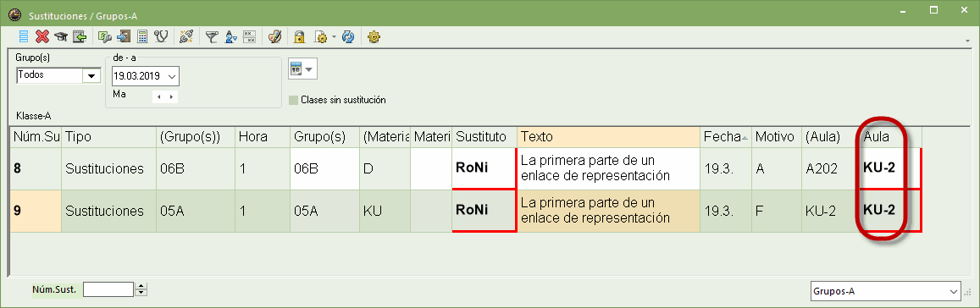
Task: Sort by the Fecha column header
Action: tap(725, 136)
